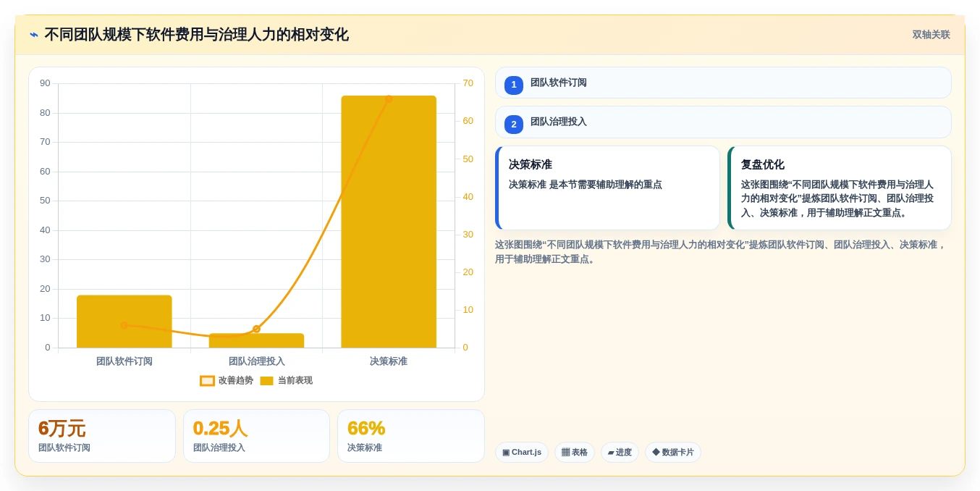Select numbered item 1 团队软件订阅
Image resolution: width=980 pixels, height=491 pixels.
click(x=723, y=83)
